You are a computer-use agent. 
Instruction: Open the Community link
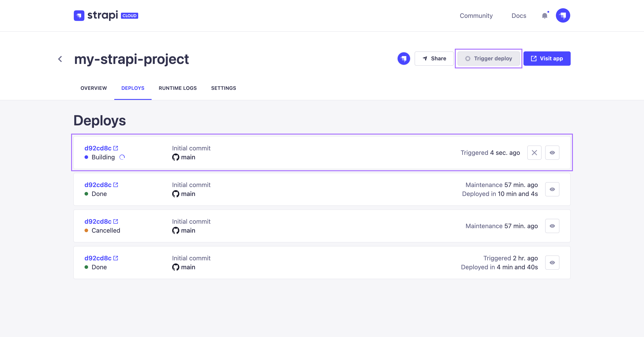pyautogui.click(x=476, y=16)
